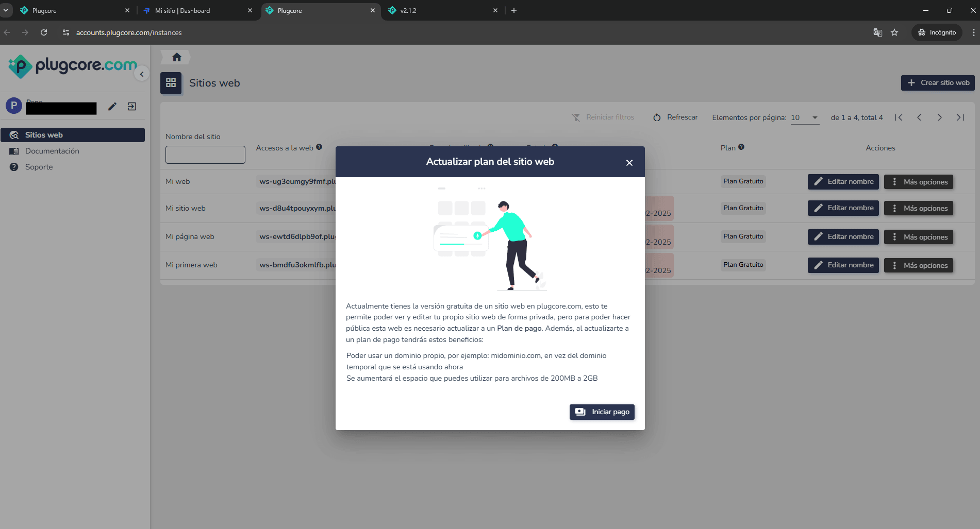Screen dimensions: 980x529
Task: Click Mi página web row name
Action: click(190, 236)
